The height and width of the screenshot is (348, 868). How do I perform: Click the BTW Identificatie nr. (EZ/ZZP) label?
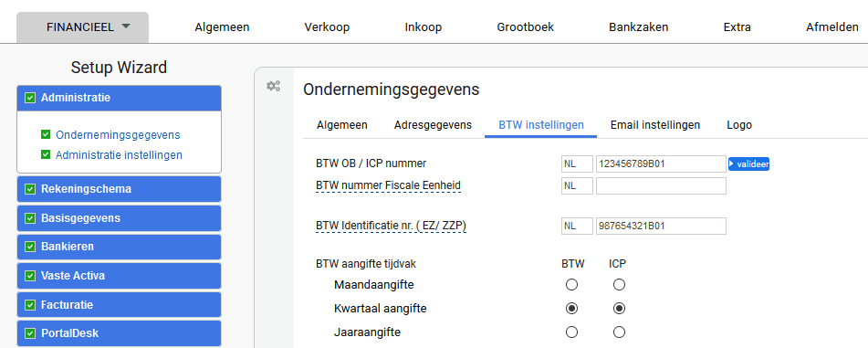pyautogui.click(x=391, y=227)
